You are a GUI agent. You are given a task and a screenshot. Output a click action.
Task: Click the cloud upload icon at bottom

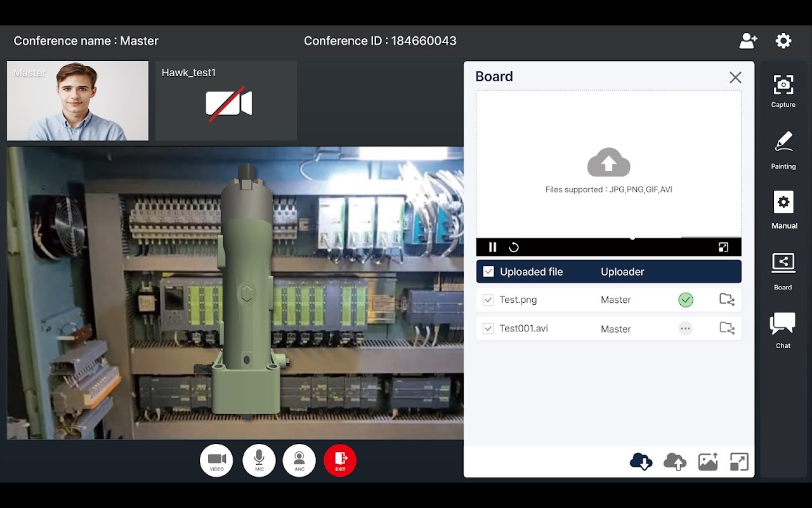pyautogui.click(x=674, y=462)
